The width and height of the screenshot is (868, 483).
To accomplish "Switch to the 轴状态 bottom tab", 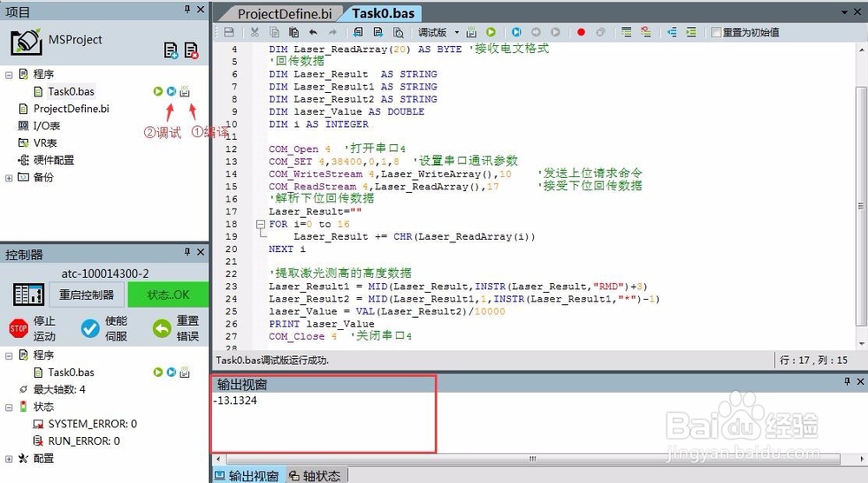I will [x=316, y=476].
